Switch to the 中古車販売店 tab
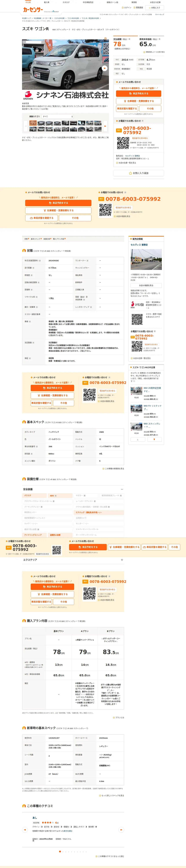The image size is (186, 868). coord(88,2)
